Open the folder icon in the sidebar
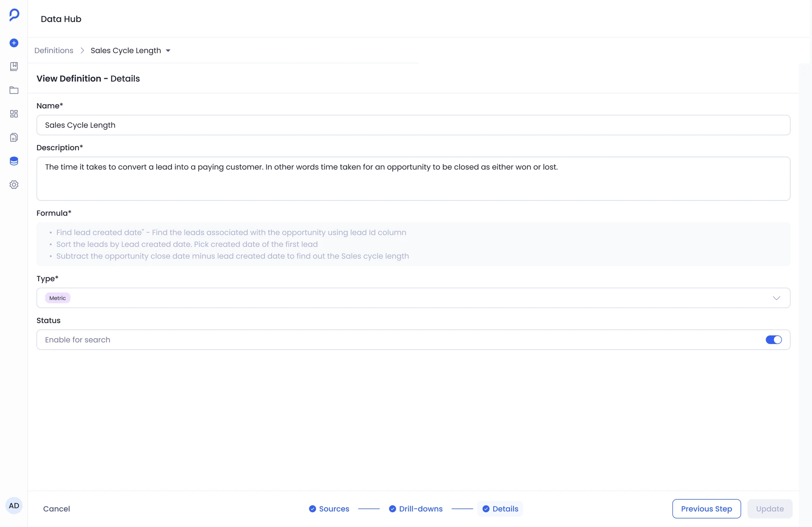Screen dimensions: 812x527 [x=14, y=90]
